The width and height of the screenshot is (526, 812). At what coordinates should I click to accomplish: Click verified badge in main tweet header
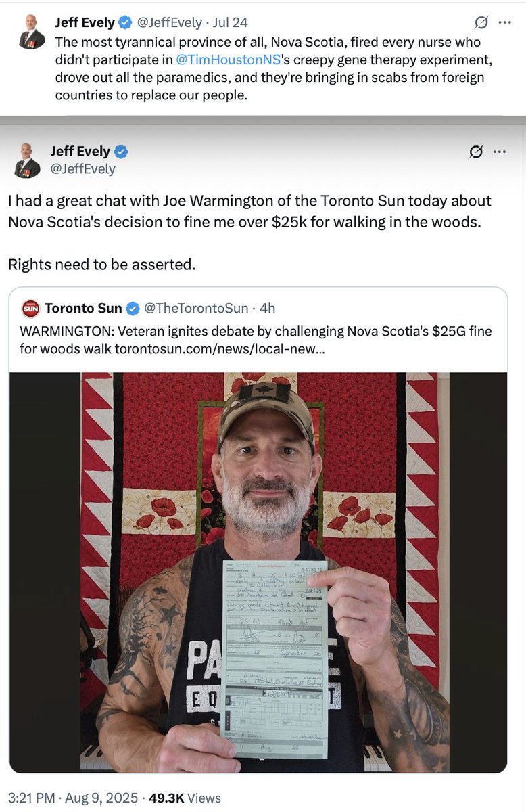(121, 152)
